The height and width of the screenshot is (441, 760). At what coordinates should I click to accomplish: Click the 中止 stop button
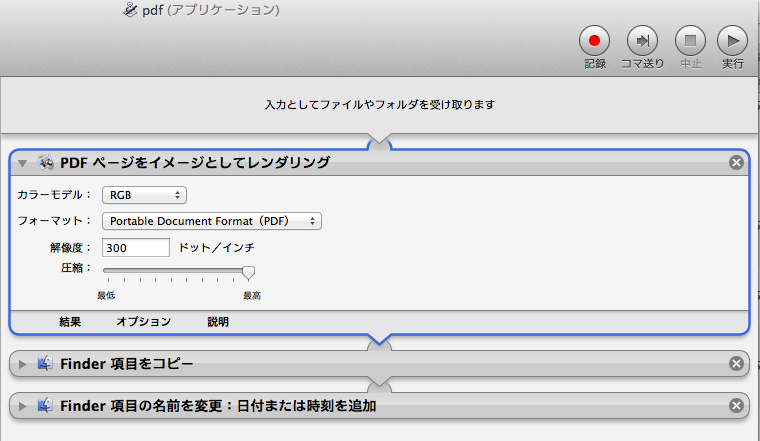690,41
